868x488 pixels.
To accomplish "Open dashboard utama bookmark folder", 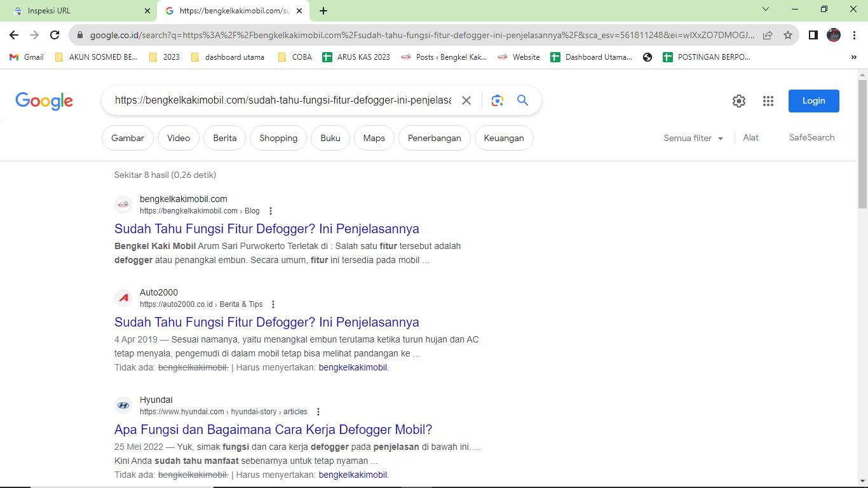I will click(x=227, y=57).
